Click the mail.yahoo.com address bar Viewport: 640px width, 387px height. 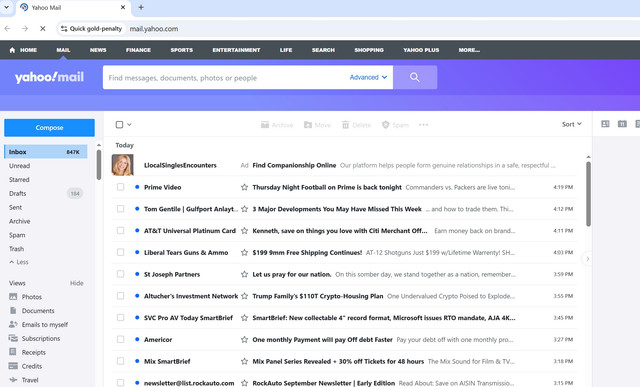(154, 29)
